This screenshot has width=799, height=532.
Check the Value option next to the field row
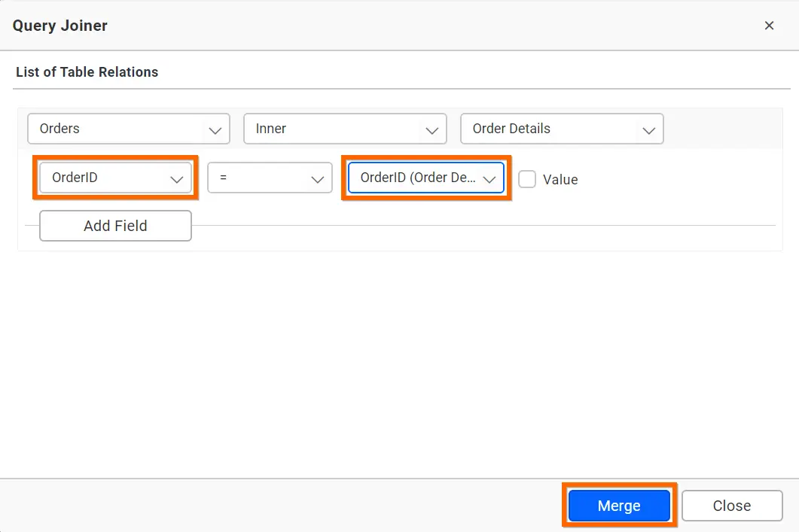coord(527,179)
